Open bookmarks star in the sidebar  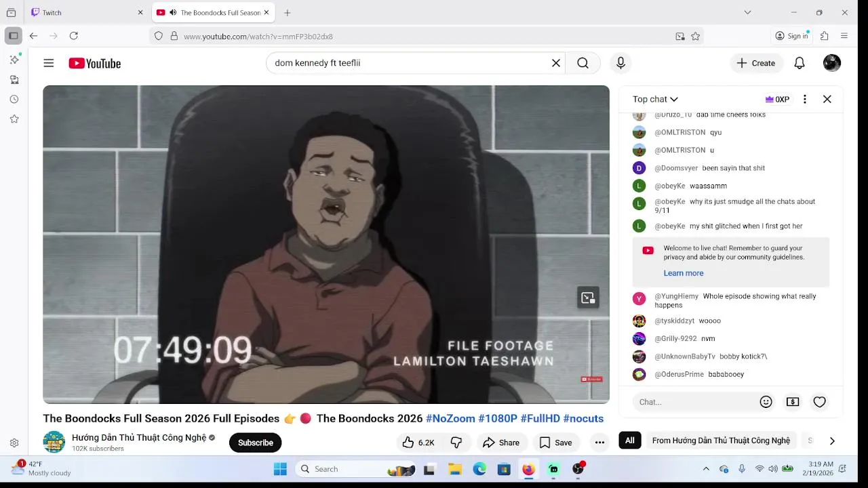tap(14, 119)
